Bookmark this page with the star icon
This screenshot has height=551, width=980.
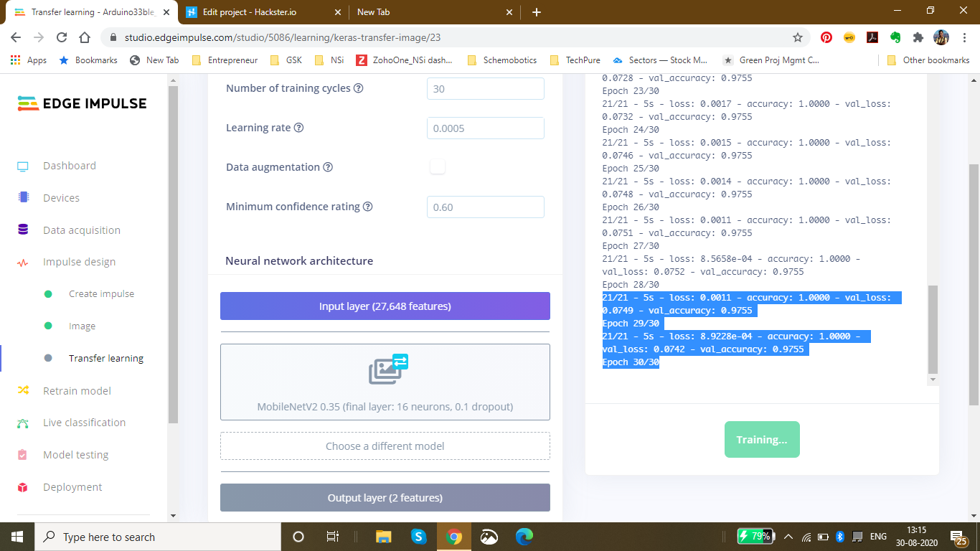click(x=798, y=37)
